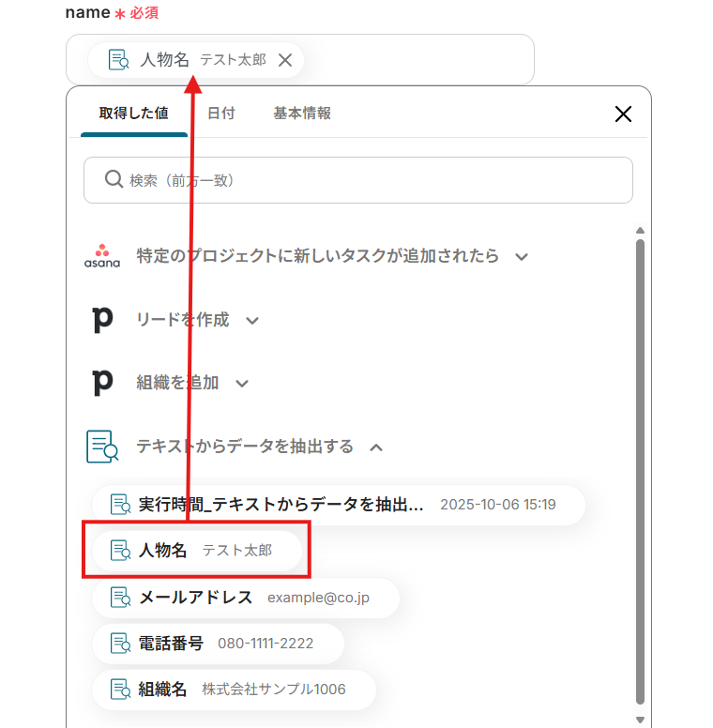Click the magnifier icon in the search box

(114, 179)
